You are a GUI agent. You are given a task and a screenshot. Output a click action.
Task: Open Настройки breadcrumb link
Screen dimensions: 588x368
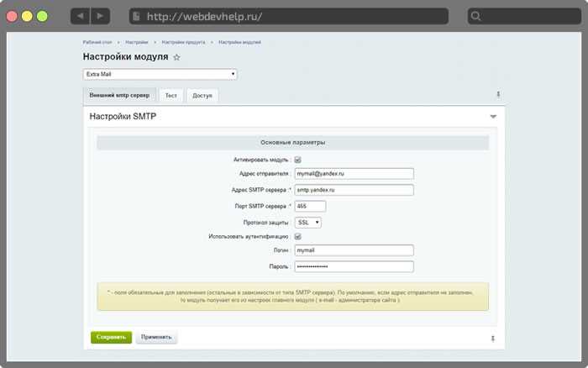click(137, 42)
